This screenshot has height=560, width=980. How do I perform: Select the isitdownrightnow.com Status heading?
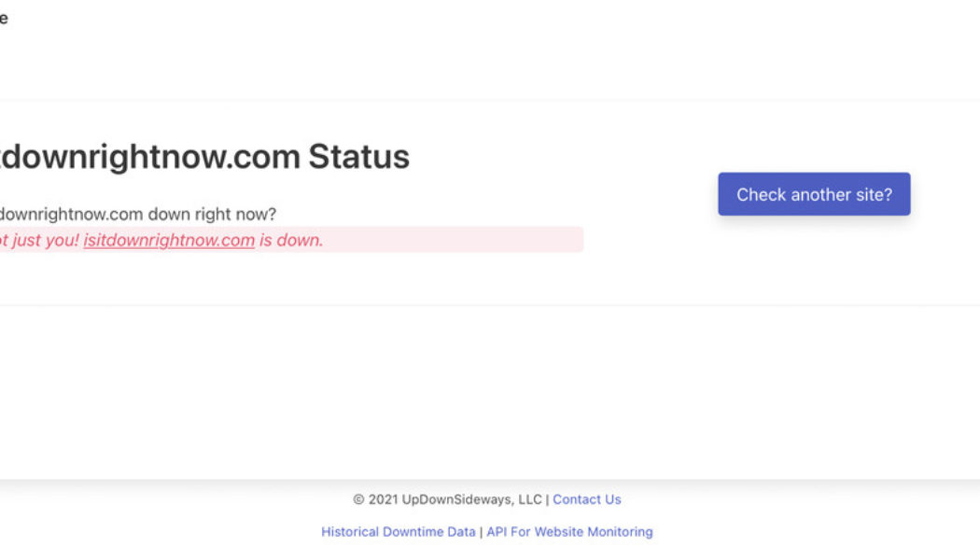tap(205, 157)
